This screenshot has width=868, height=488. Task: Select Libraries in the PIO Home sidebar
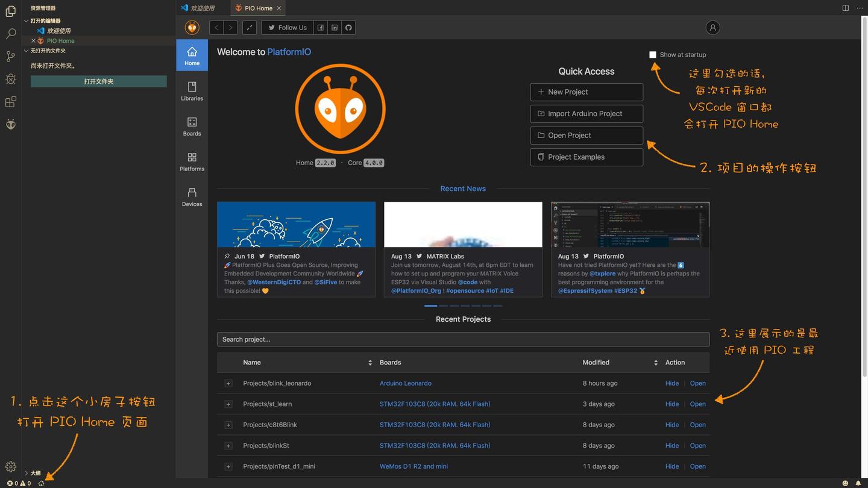coord(192,92)
